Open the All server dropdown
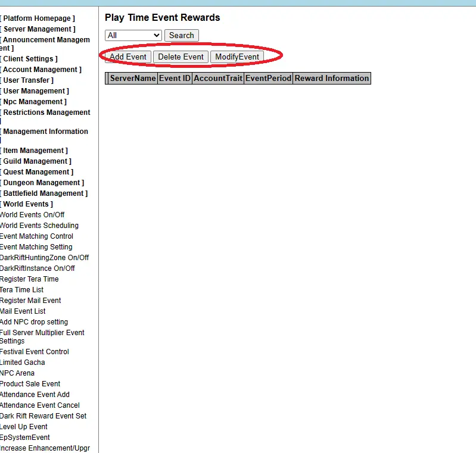 [x=133, y=35]
